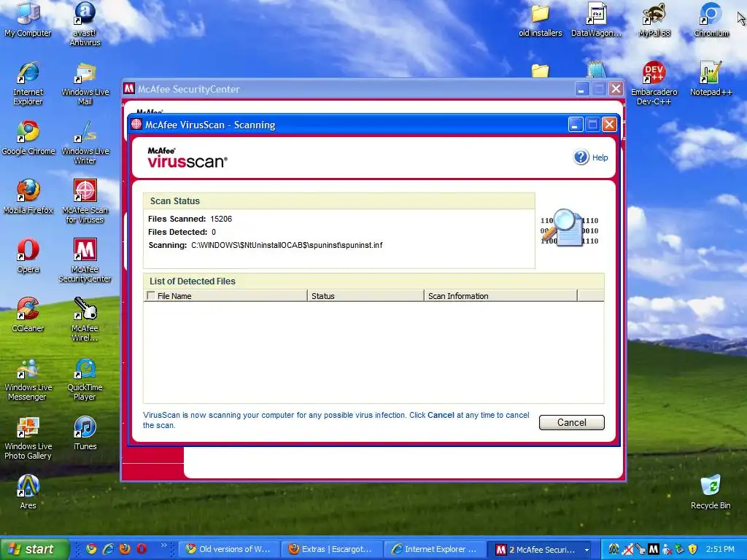Image resolution: width=747 pixels, height=560 pixels.
Task: Select QuickTime Player desktop icon
Action: [x=85, y=378]
